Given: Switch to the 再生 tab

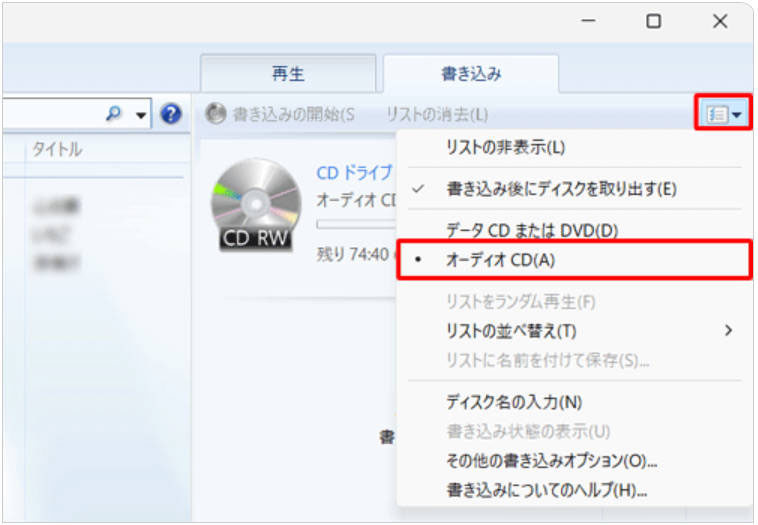Looking at the screenshot, I should pos(288,73).
